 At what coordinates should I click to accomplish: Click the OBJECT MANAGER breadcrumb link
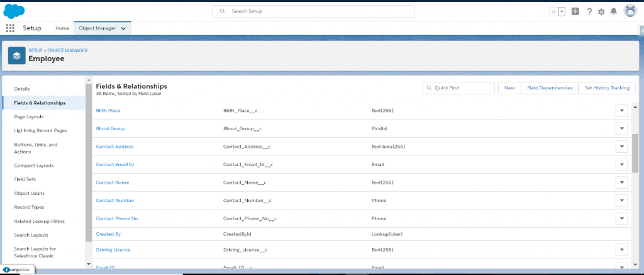pyautogui.click(x=67, y=50)
